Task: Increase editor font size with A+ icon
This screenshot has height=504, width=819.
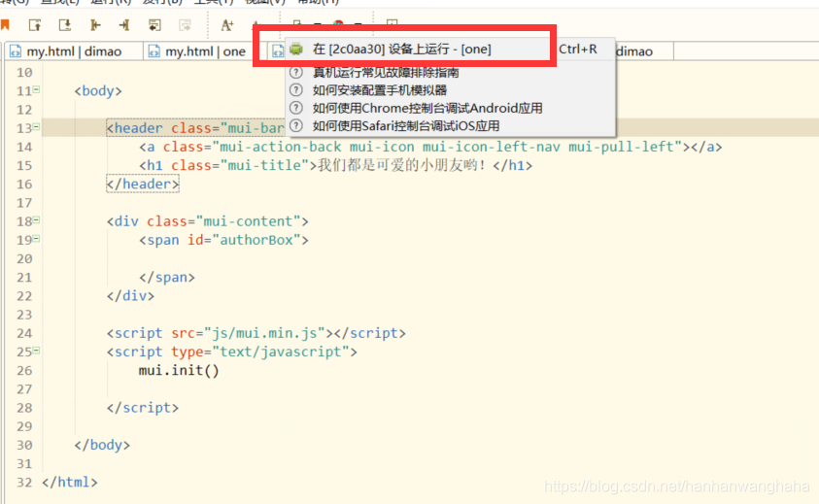Action: click(x=226, y=24)
